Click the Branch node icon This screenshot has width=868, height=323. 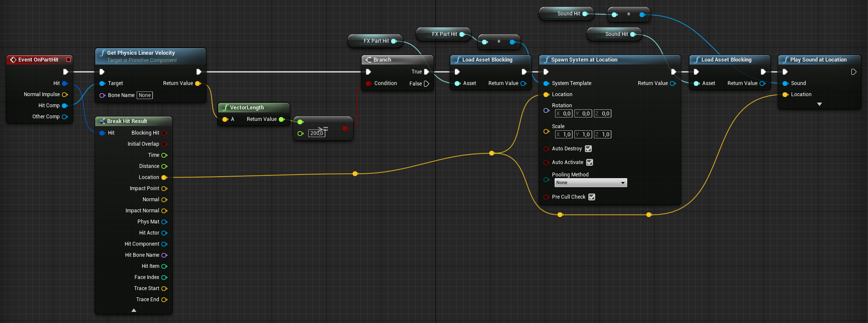click(368, 60)
